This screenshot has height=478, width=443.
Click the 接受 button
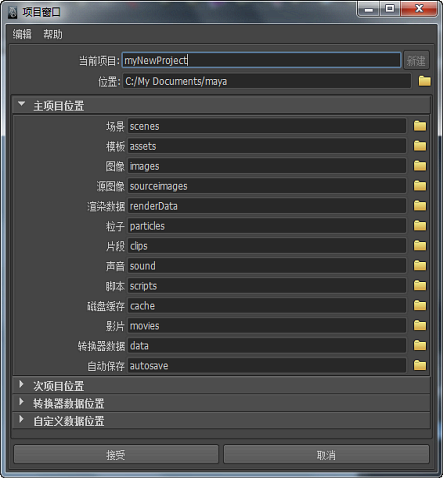116,454
